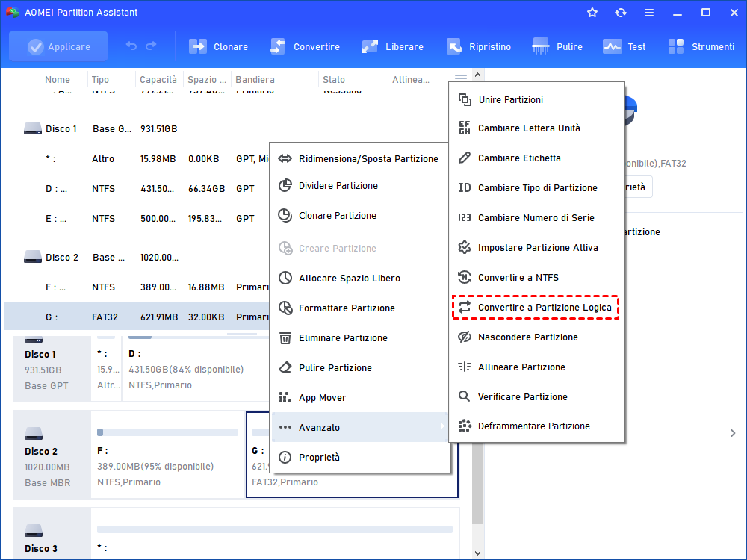Open the Clonare toolbar item
747x560 pixels.
tap(219, 46)
